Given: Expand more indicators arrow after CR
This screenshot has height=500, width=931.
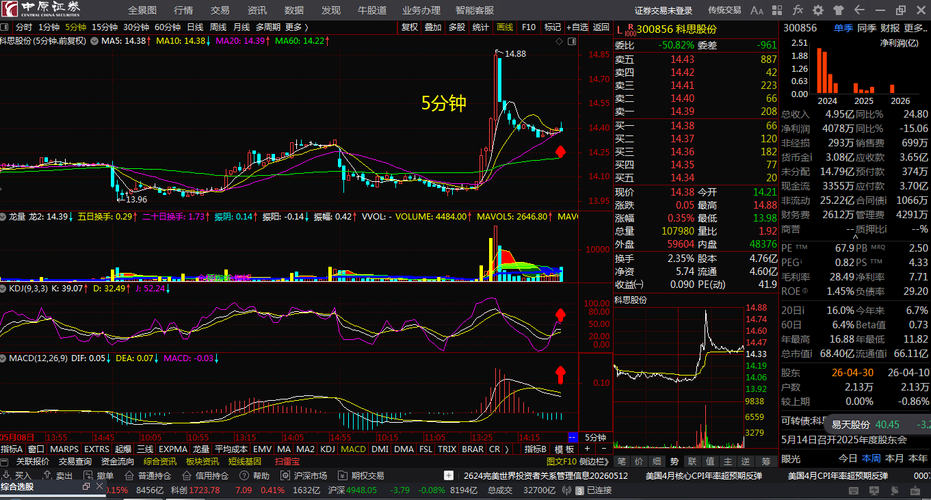Looking at the screenshot, I should tap(506, 450).
